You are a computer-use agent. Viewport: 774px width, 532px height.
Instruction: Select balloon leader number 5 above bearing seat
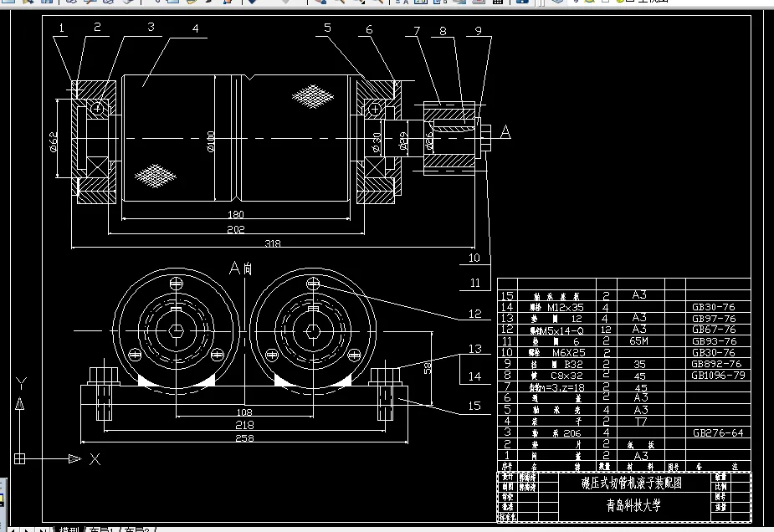(x=327, y=28)
